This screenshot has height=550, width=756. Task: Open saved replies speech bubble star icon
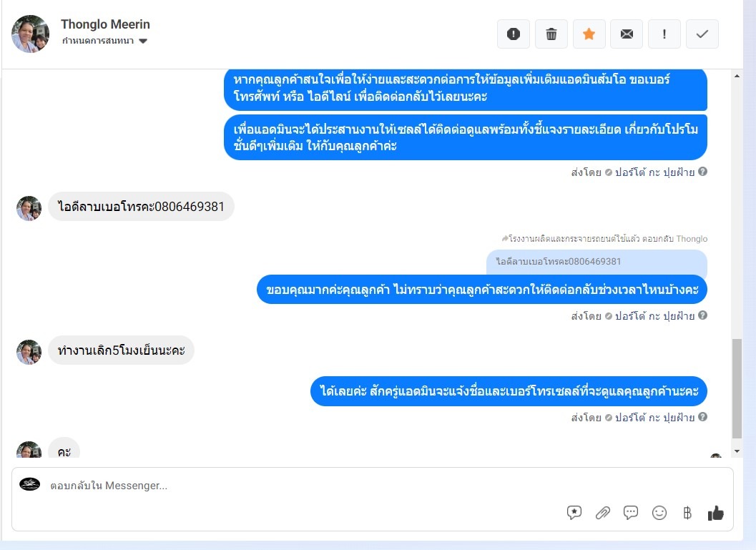[574, 512]
